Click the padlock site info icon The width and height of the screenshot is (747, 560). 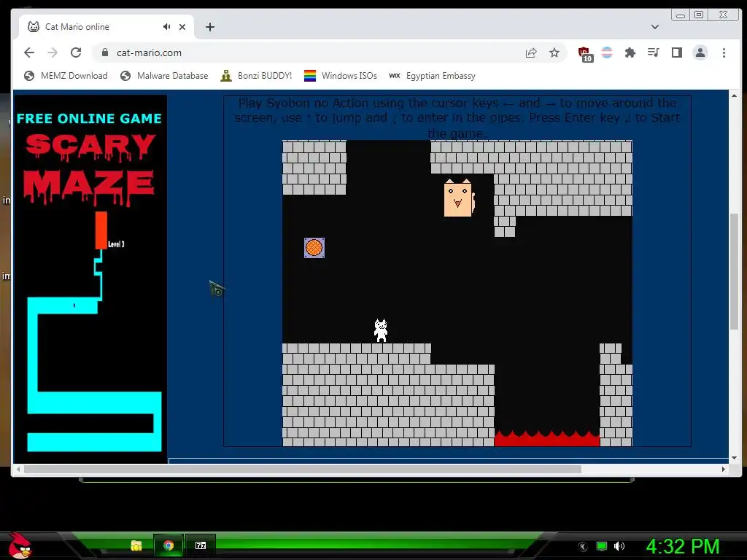tap(105, 52)
